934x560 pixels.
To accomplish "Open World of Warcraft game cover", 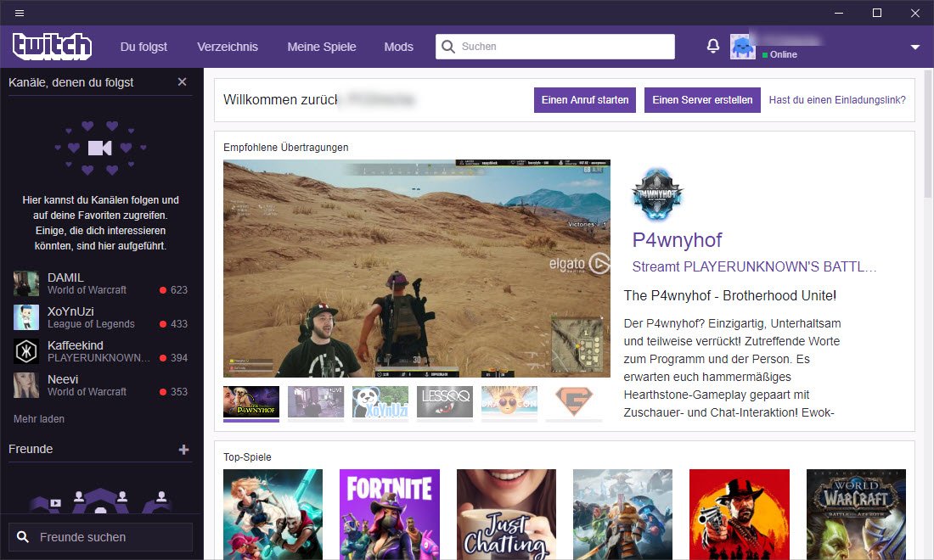I will (x=856, y=514).
